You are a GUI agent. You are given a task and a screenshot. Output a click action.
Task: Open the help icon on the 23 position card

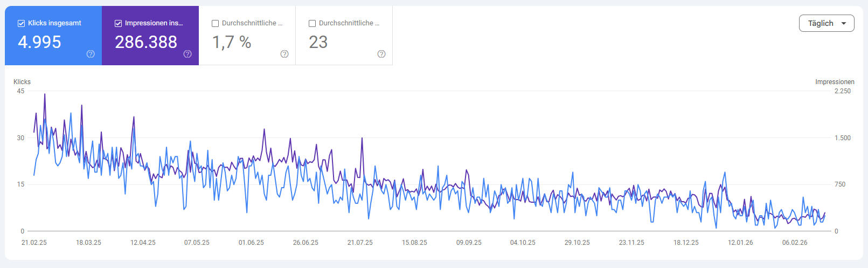[381, 54]
